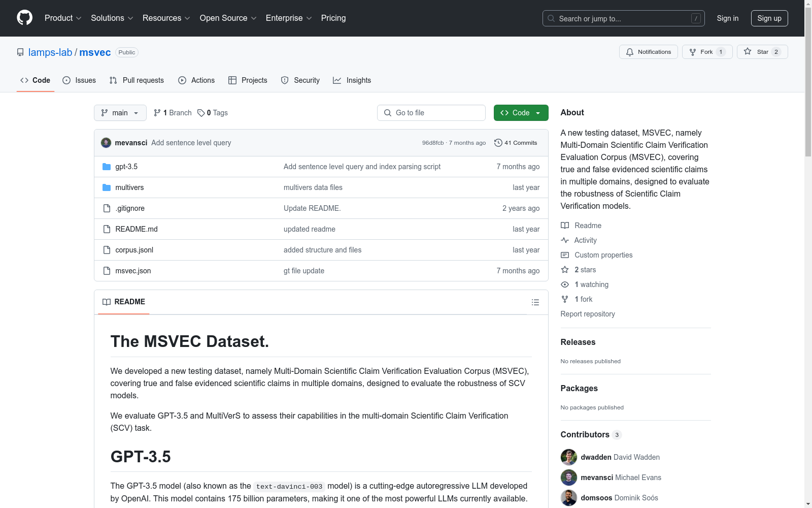Image resolution: width=812 pixels, height=508 pixels.
Task: Click the book icon beside Readme
Action: coord(565,226)
